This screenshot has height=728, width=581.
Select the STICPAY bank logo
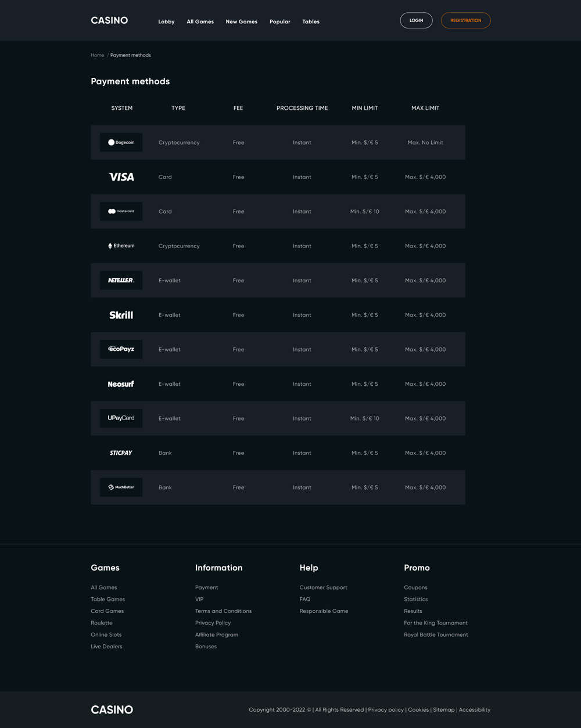click(x=121, y=453)
